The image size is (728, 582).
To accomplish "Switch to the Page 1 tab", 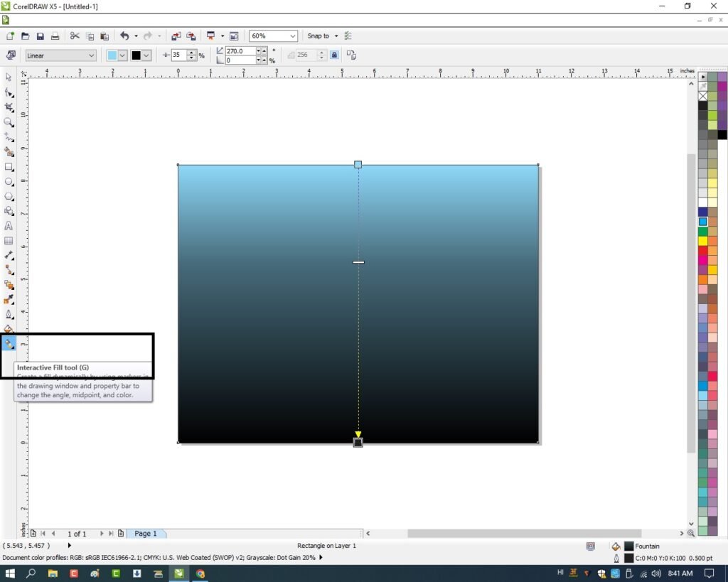I will click(146, 533).
